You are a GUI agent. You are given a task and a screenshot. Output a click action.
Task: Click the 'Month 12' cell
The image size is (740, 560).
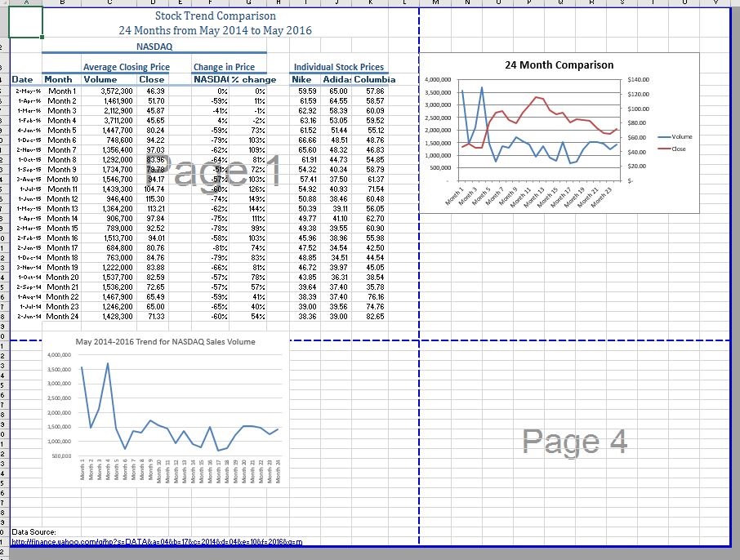(x=62, y=199)
